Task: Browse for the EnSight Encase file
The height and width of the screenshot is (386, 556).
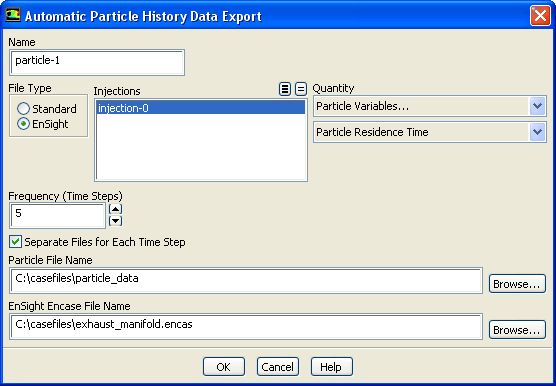Action: pyautogui.click(x=517, y=330)
